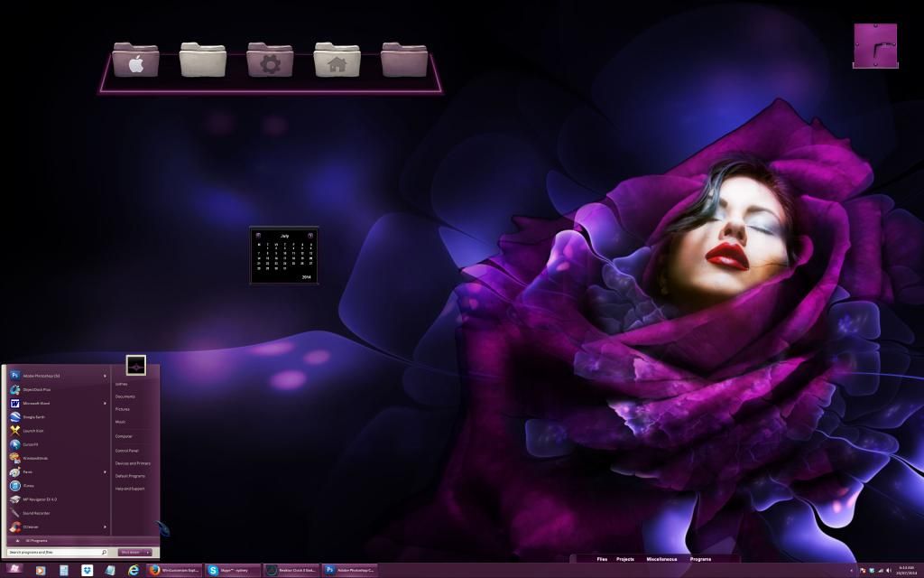
Task: Open the Paint program icon in Start menu
Action: point(15,471)
